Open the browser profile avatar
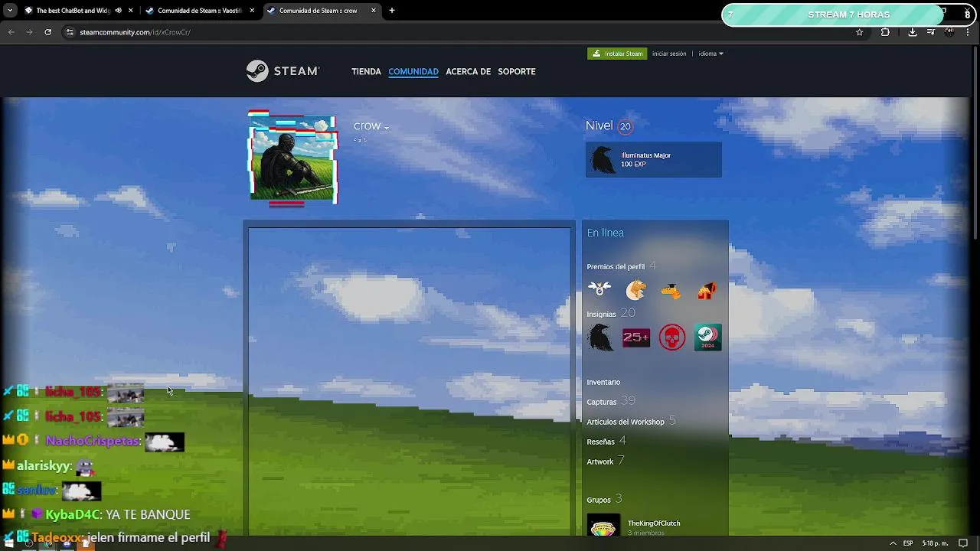The height and width of the screenshot is (551, 980). point(949,32)
